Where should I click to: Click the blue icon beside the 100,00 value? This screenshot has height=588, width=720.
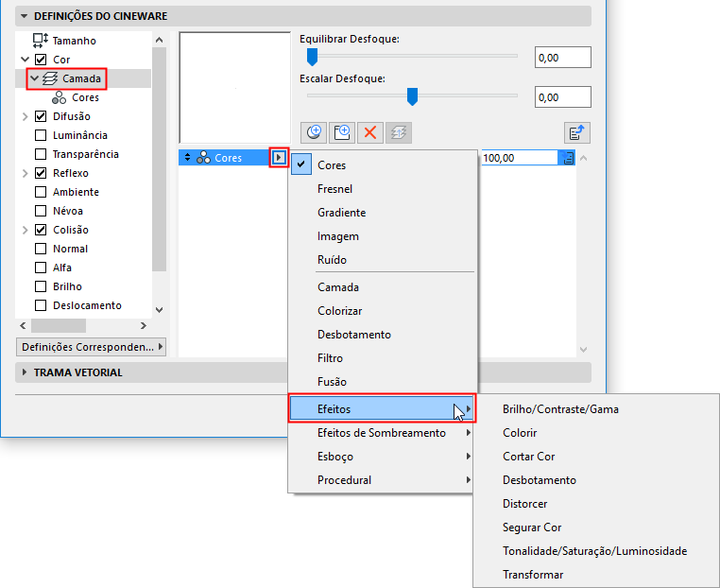click(567, 158)
